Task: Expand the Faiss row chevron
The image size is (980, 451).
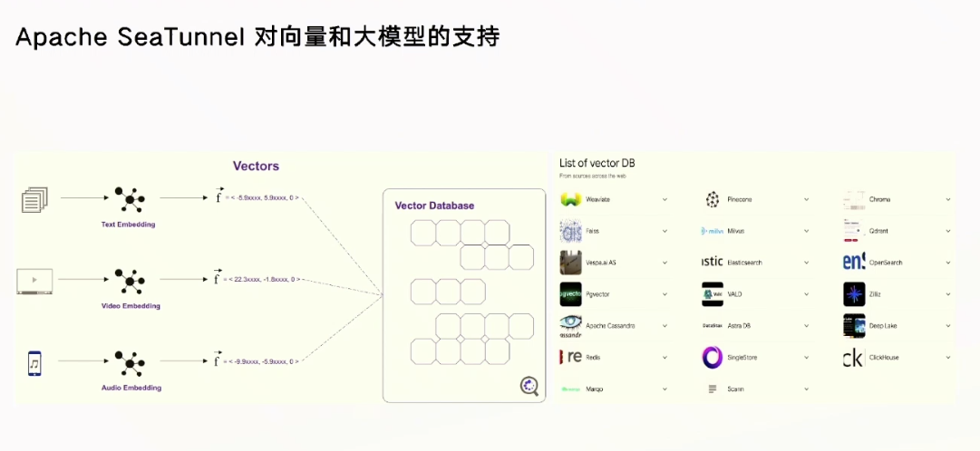Action: click(x=665, y=231)
